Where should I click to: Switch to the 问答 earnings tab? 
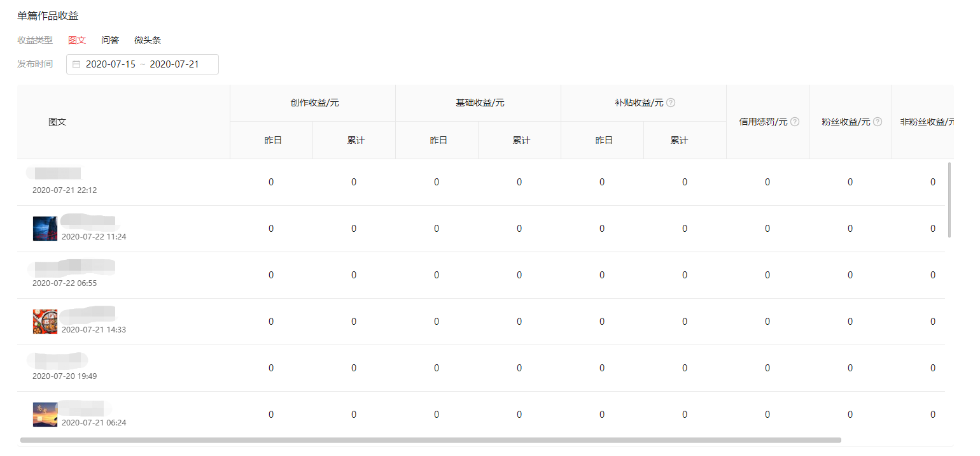tap(109, 39)
